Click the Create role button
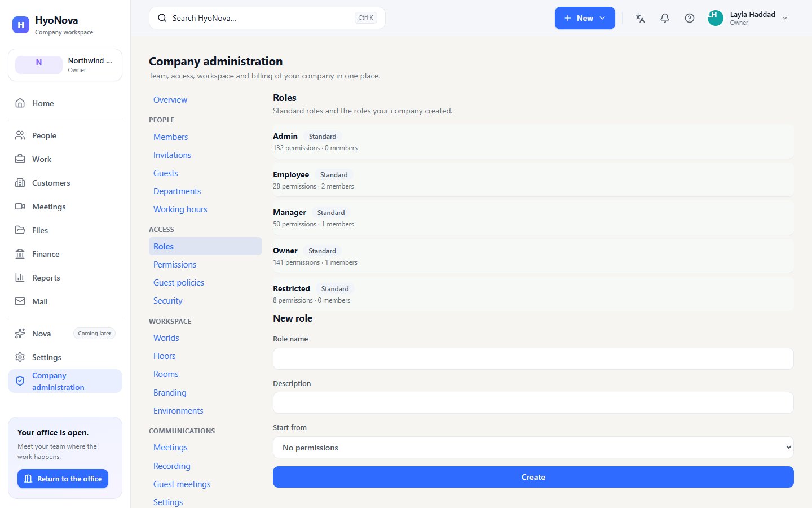 pos(533,477)
